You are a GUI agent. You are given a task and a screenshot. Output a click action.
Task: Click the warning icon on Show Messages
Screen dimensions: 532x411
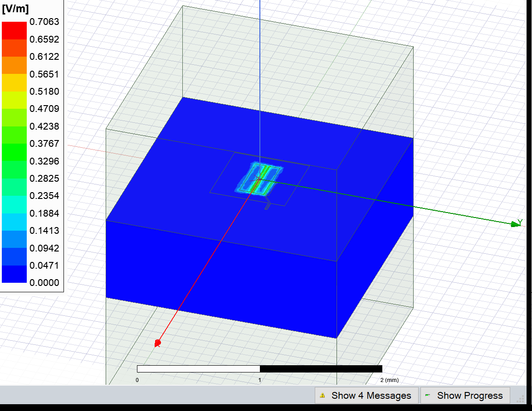click(x=322, y=396)
